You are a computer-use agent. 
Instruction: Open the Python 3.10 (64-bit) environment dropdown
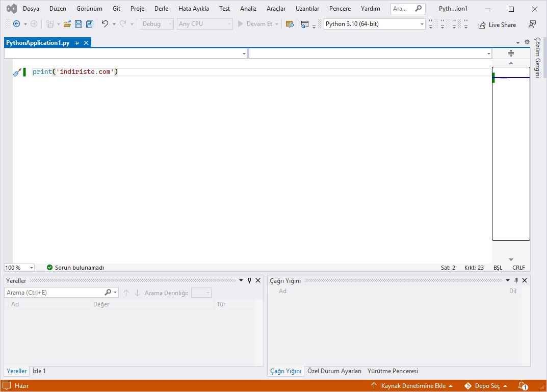tap(374, 24)
